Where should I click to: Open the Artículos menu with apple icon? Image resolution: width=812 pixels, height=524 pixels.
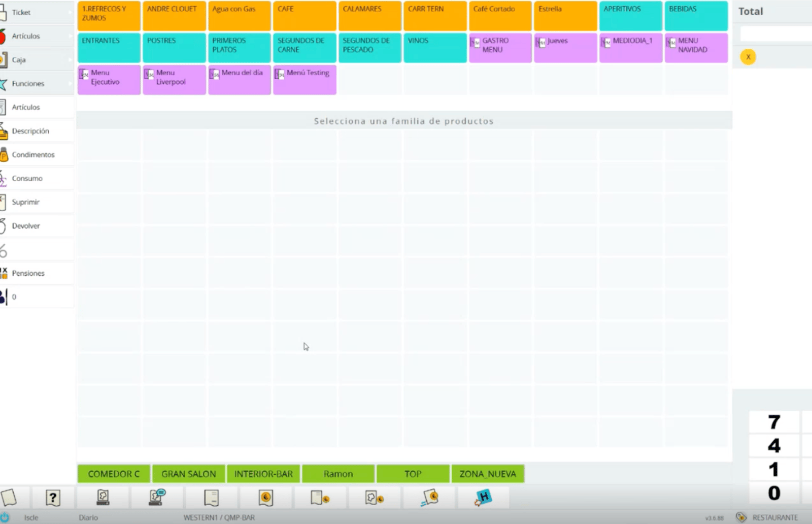pos(37,36)
